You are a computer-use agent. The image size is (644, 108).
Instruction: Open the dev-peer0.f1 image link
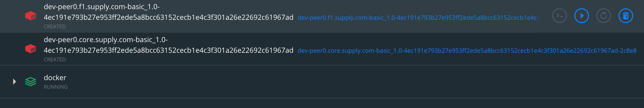click(x=418, y=18)
